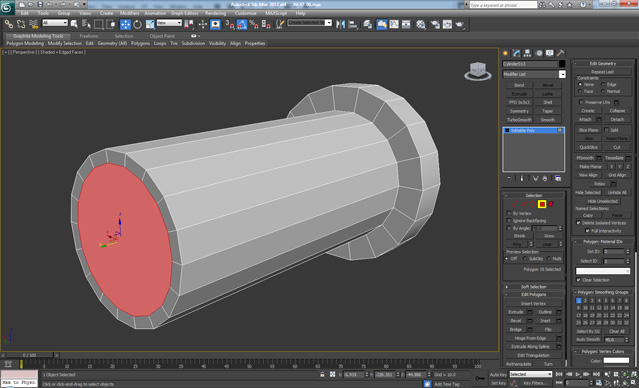Viewport: 639px width, 388px height.
Task: Toggle the selection lock padlock icon
Action: pyautogui.click(x=322, y=374)
